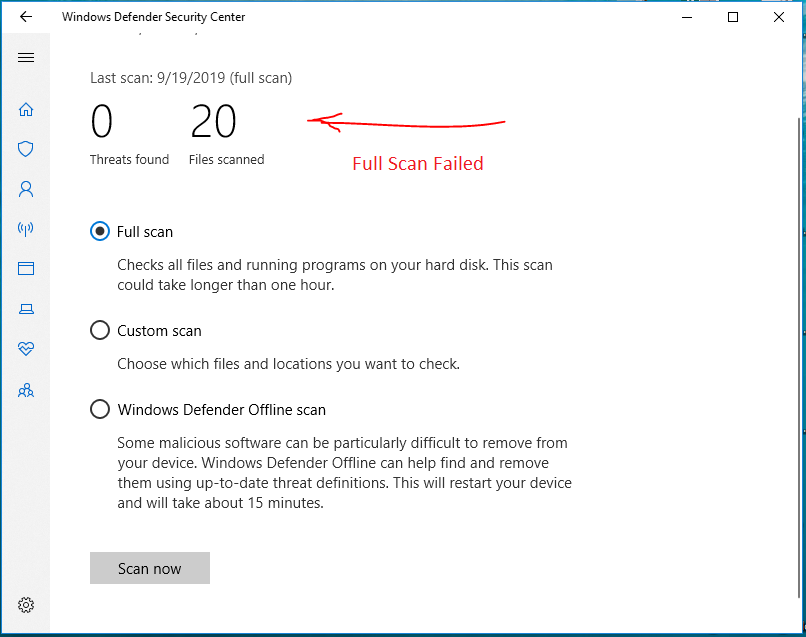This screenshot has height=637, width=806.
Task: Click the vertical scrollbar thumb
Action: point(800,357)
